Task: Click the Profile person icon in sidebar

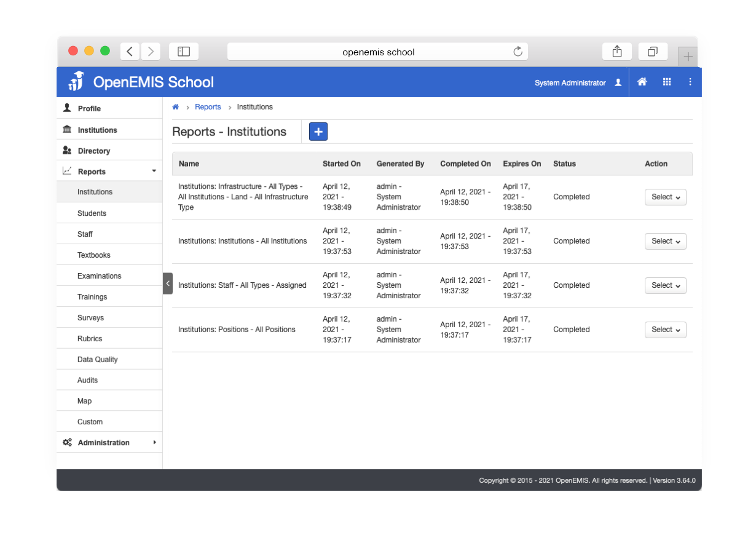Action: point(67,108)
